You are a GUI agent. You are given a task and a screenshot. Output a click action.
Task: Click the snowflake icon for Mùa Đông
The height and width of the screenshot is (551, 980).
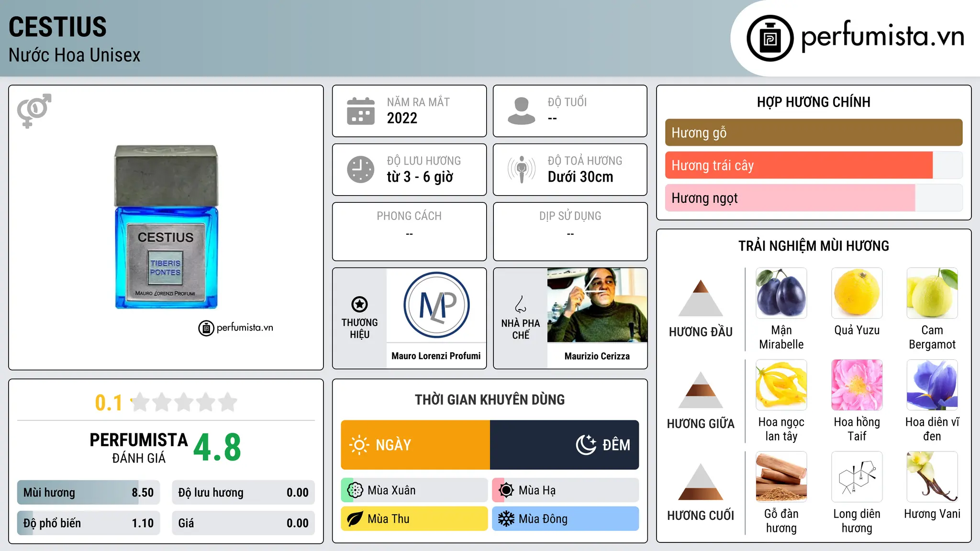pyautogui.click(x=506, y=519)
